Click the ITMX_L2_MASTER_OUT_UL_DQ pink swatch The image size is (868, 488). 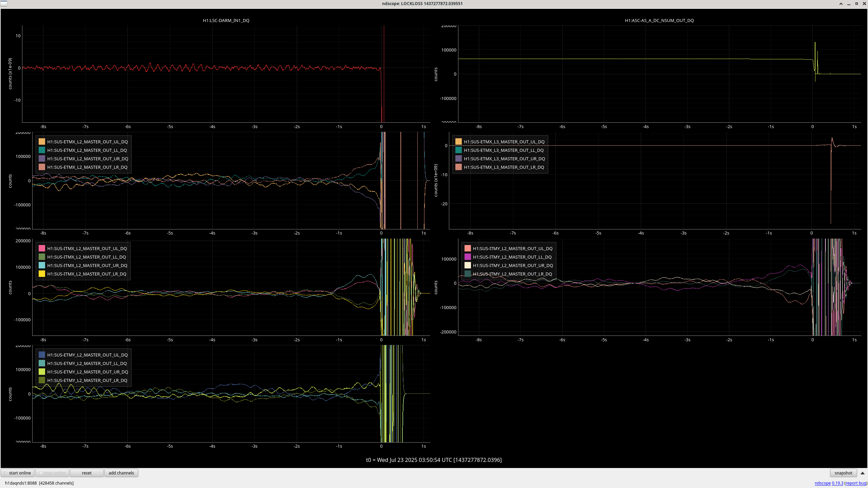[42, 248]
